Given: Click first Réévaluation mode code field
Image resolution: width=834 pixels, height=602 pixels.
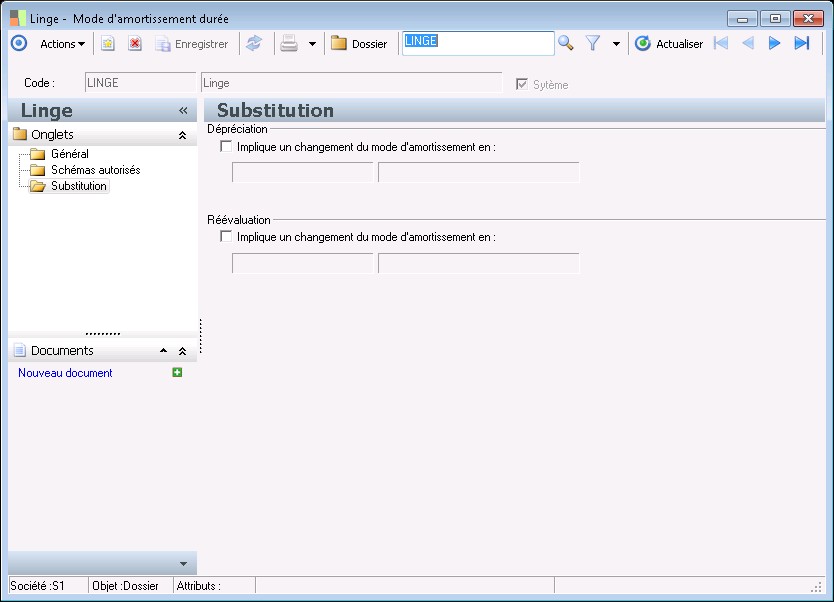Looking at the screenshot, I should [x=303, y=263].
